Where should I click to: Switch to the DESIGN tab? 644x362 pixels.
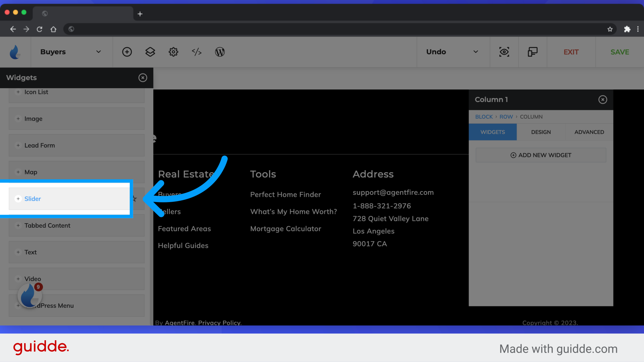pyautogui.click(x=541, y=132)
